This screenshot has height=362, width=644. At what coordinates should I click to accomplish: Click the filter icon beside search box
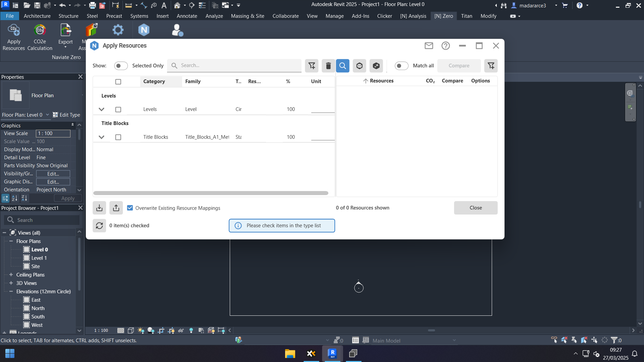pyautogui.click(x=312, y=66)
